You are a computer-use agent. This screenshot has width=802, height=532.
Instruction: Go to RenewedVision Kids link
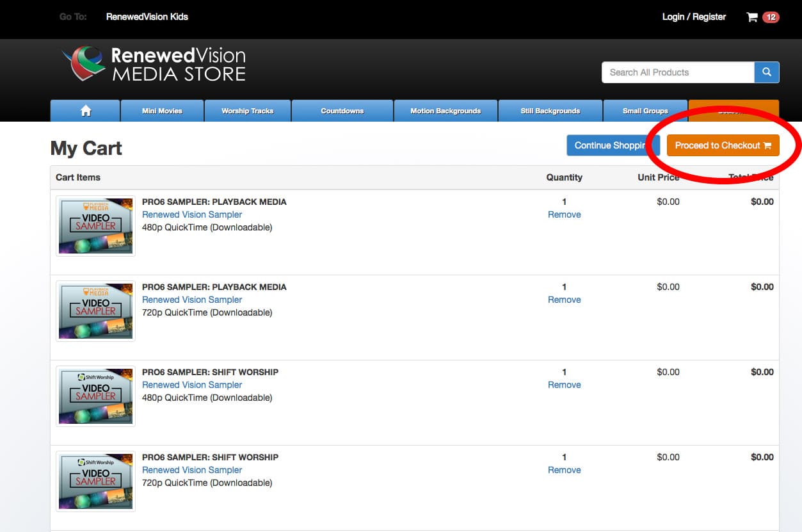(x=147, y=17)
